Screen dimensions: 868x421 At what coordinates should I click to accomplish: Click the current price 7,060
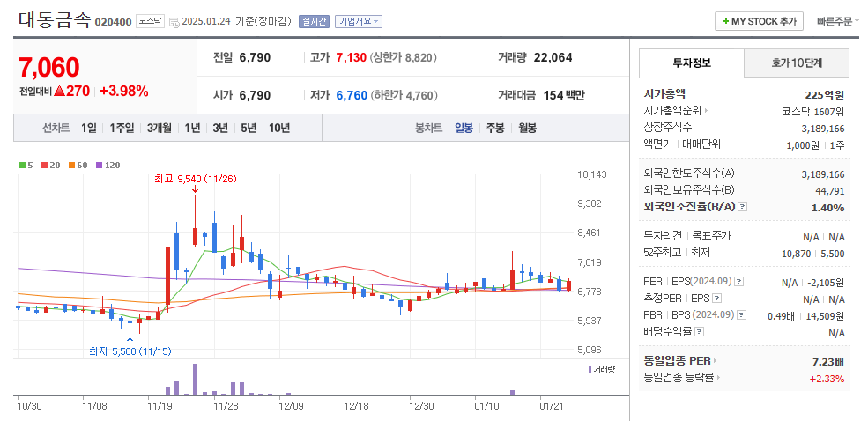point(49,68)
